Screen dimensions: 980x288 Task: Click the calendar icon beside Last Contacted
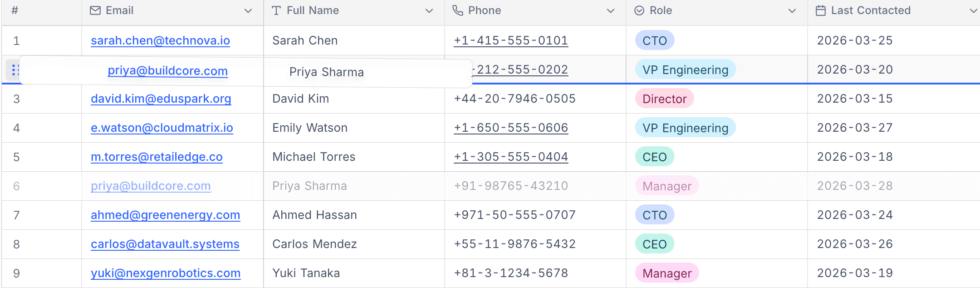pyautogui.click(x=821, y=10)
